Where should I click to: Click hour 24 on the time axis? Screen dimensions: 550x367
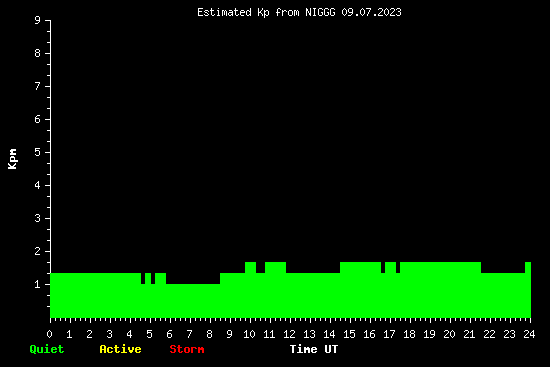(529, 334)
